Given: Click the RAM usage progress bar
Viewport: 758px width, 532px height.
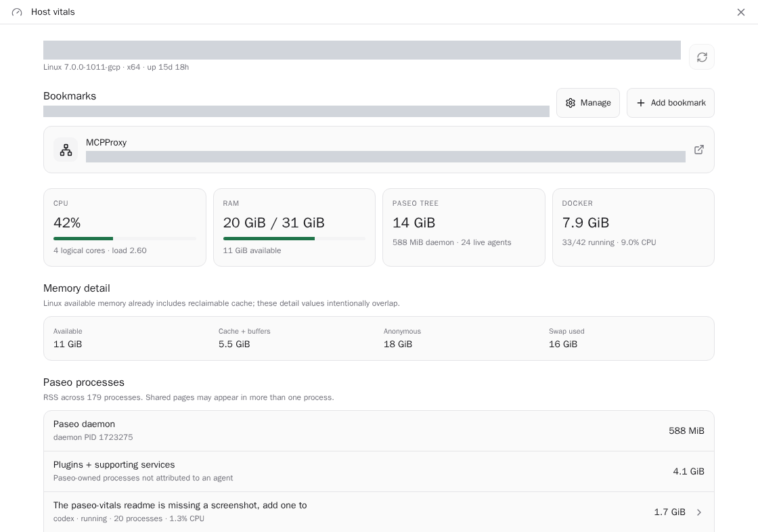Looking at the screenshot, I should [x=294, y=238].
